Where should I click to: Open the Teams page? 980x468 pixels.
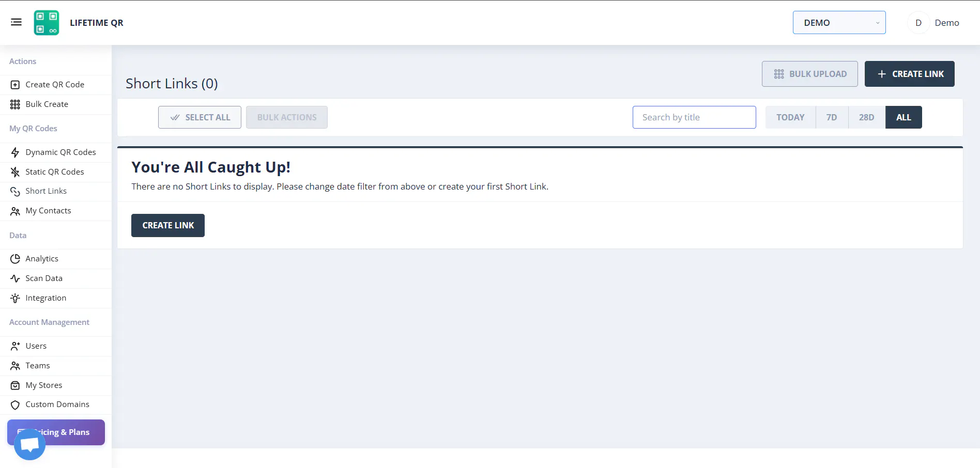pyautogui.click(x=56, y=366)
